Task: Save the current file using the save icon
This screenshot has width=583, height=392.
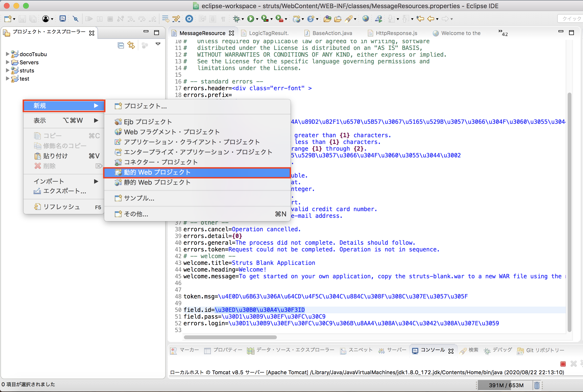Action: click(23, 19)
